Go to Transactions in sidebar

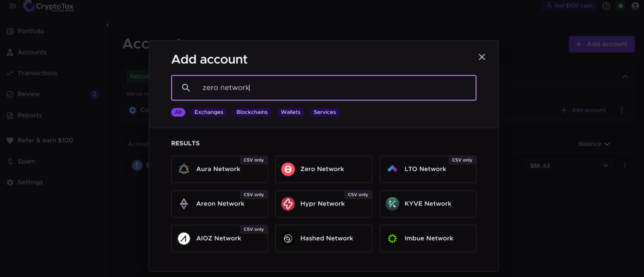[37, 73]
